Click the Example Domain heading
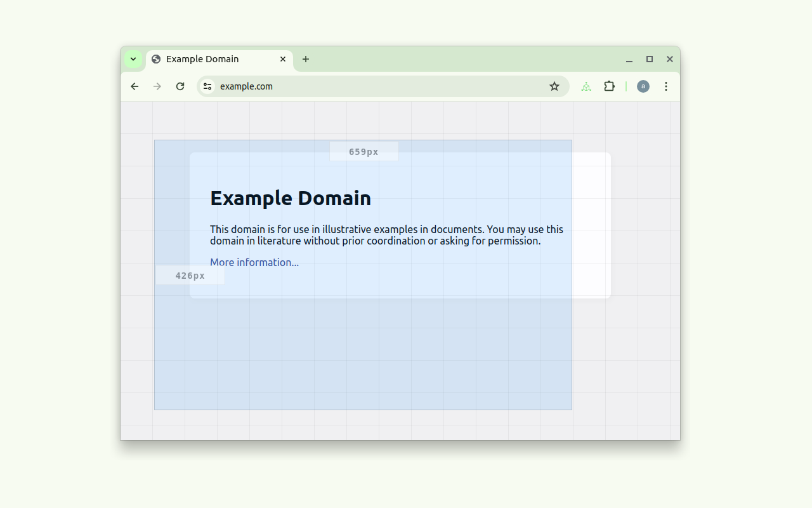812x508 pixels. pyautogui.click(x=291, y=198)
